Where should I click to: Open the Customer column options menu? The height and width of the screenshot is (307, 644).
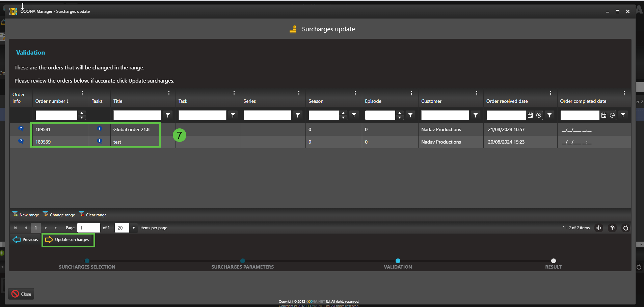(x=477, y=93)
